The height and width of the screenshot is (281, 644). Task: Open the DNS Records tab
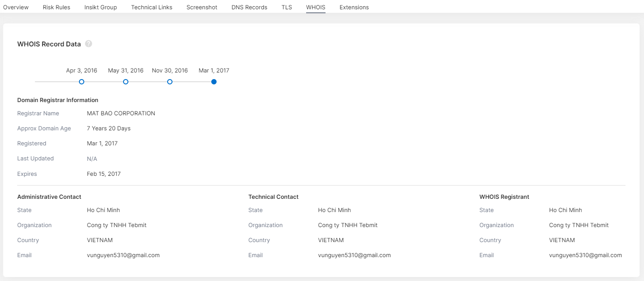249,7
